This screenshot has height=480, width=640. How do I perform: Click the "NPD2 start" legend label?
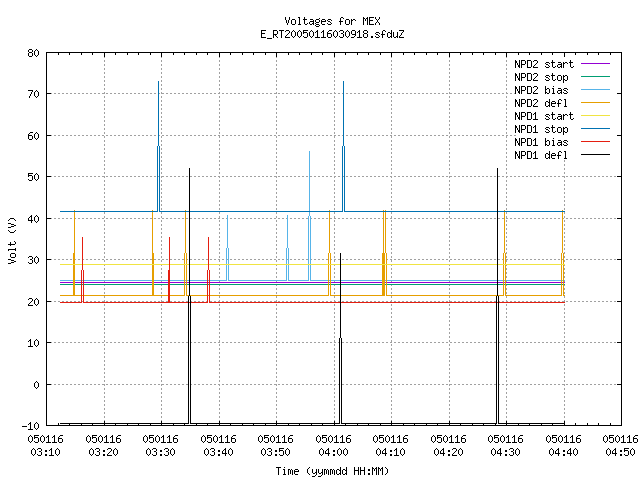(544, 64)
